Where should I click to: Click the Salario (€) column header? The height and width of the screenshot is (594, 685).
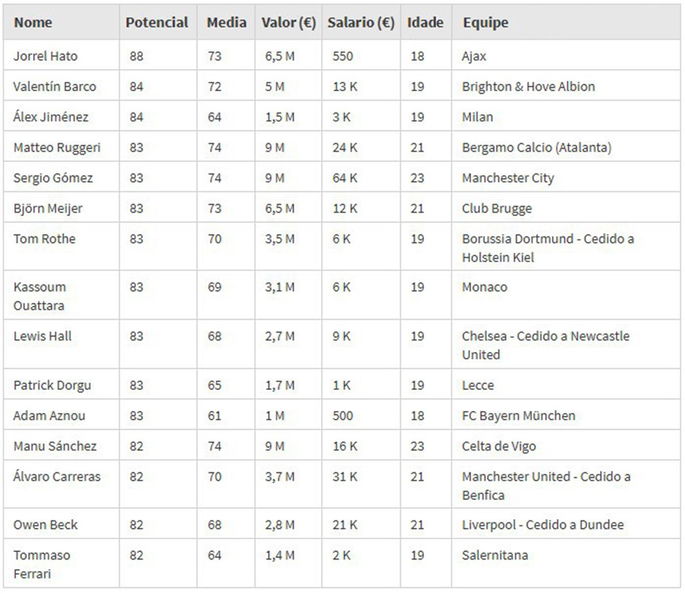(x=362, y=22)
